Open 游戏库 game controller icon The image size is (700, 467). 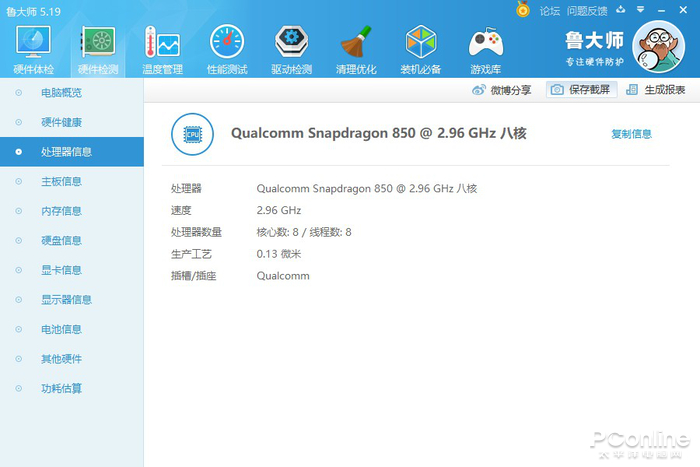tap(486, 42)
